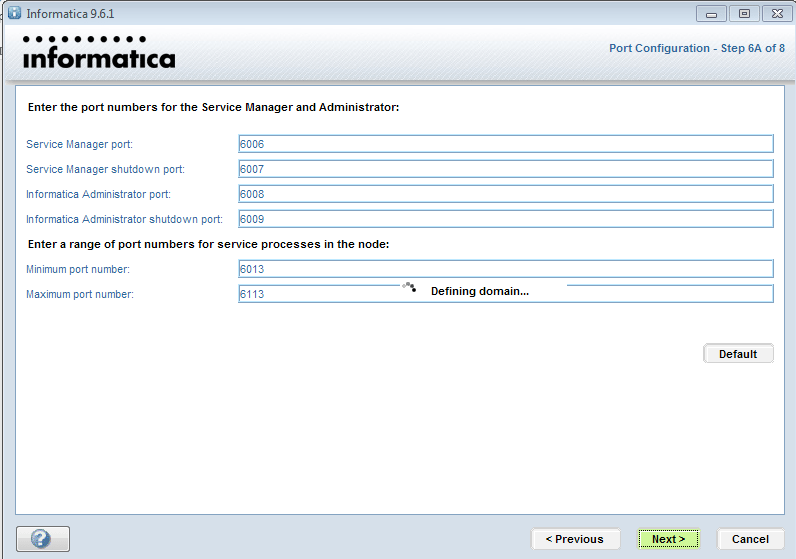The width and height of the screenshot is (796, 559).
Task: Click the 'Informatica 9.6.1' window title
Action: [70, 14]
